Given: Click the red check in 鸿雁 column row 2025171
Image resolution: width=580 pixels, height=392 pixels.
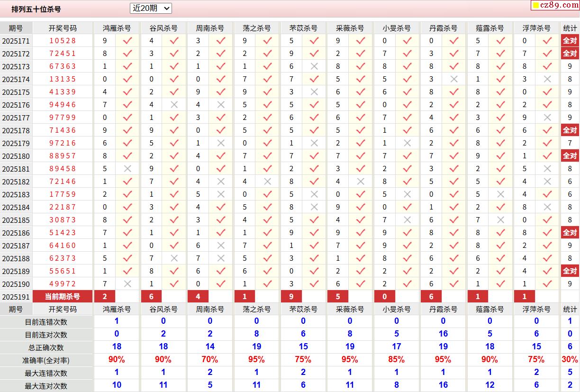Looking at the screenshot, I should click(x=127, y=41).
